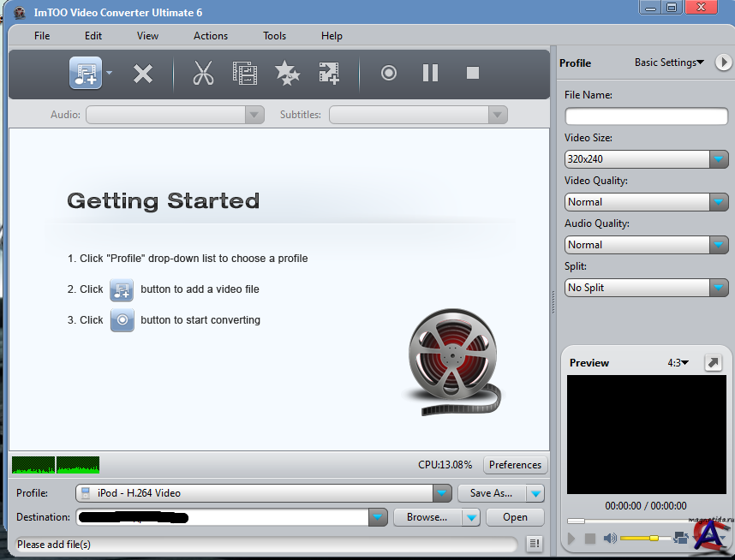Image resolution: width=735 pixels, height=560 pixels.
Task: Open the Browse arrow dropdown
Action: click(x=471, y=517)
